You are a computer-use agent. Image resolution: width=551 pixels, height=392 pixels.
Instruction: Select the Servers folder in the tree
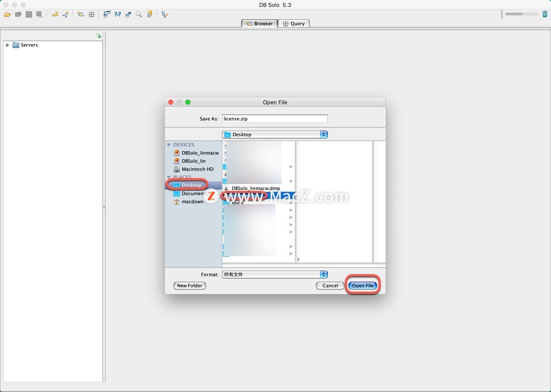point(25,45)
